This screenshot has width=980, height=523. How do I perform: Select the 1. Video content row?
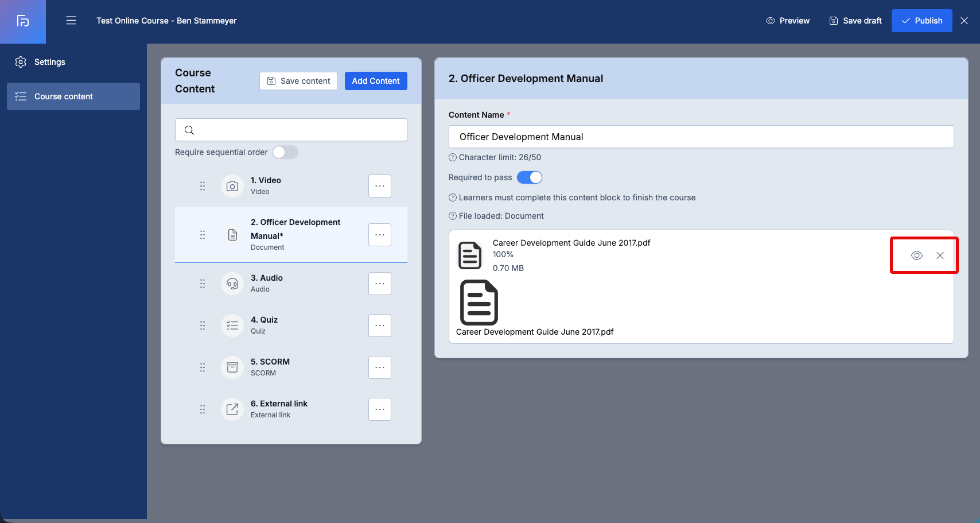point(291,186)
